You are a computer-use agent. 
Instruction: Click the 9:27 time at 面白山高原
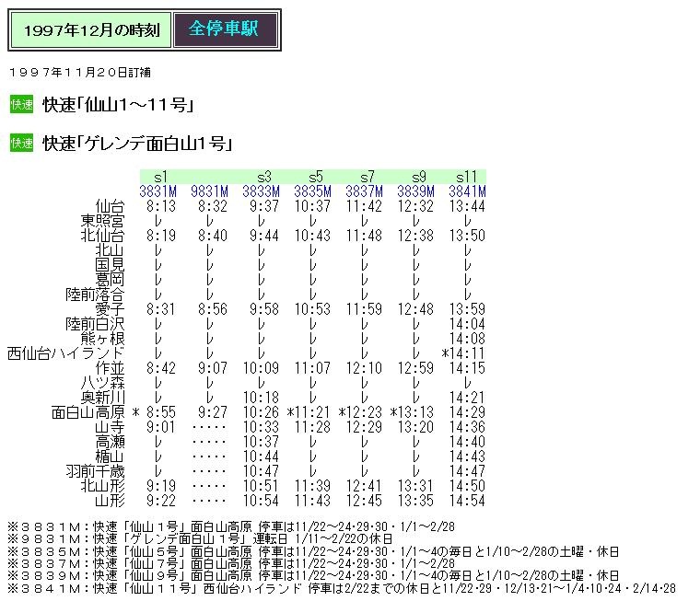(213, 412)
